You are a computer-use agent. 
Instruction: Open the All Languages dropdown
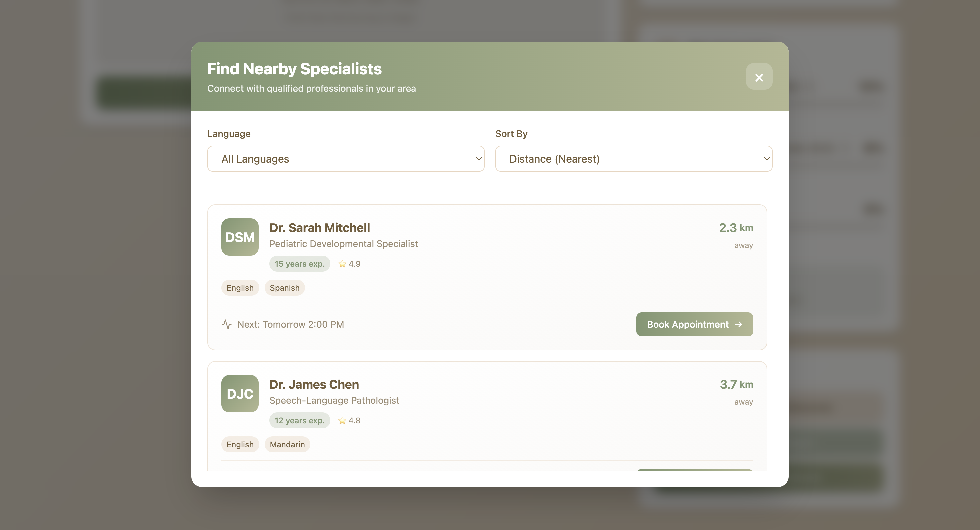[x=345, y=159]
